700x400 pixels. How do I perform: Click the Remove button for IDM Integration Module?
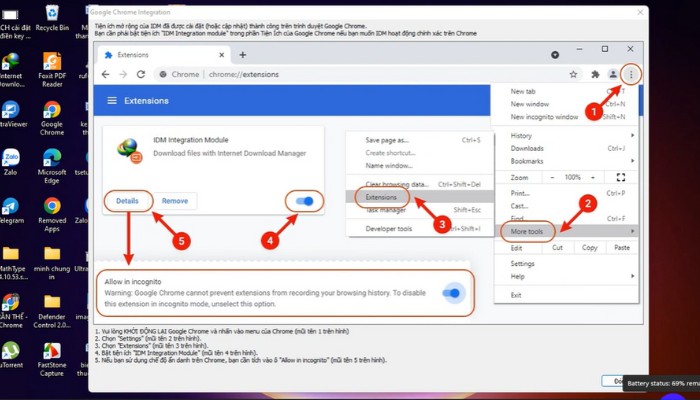pyautogui.click(x=175, y=201)
